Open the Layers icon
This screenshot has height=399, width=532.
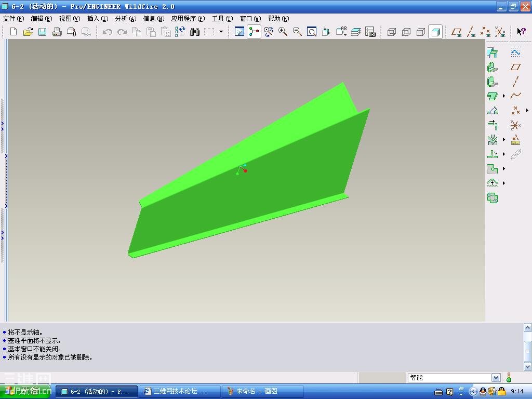pyautogui.click(x=356, y=32)
